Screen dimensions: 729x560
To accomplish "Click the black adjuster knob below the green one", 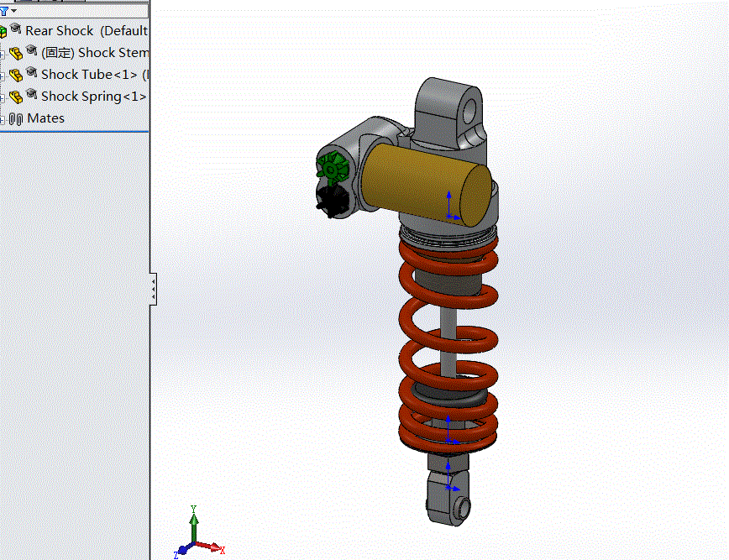I will pos(332,200).
